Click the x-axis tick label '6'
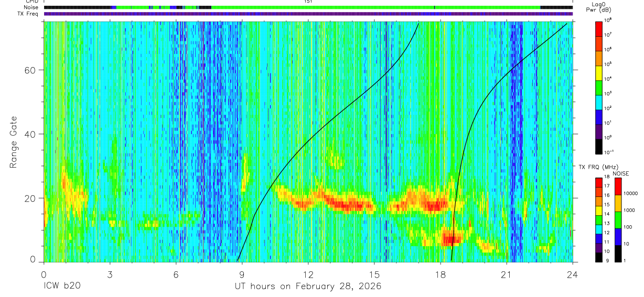Screen dimensions: 644x297 coord(176,274)
